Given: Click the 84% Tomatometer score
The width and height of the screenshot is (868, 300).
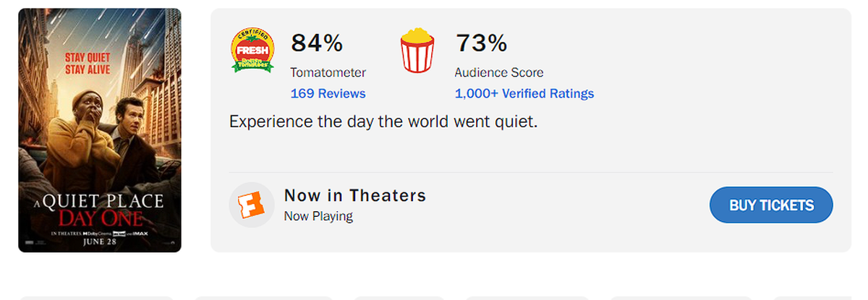Looking at the screenshot, I should point(317,43).
